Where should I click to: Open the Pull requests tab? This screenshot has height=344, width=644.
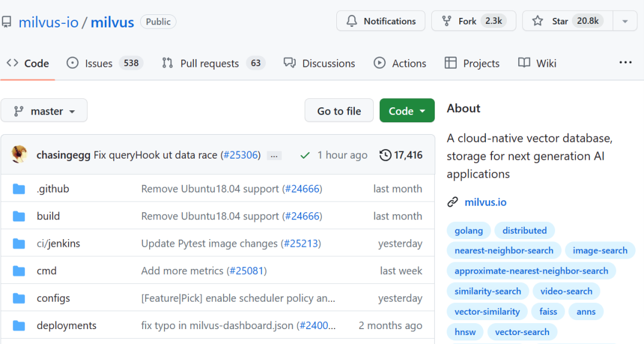coord(213,63)
